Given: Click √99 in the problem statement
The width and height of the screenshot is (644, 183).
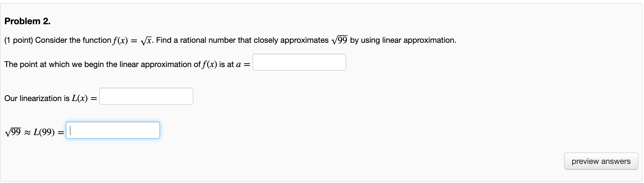Looking at the screenshot, I should click(x=339, y=40).
